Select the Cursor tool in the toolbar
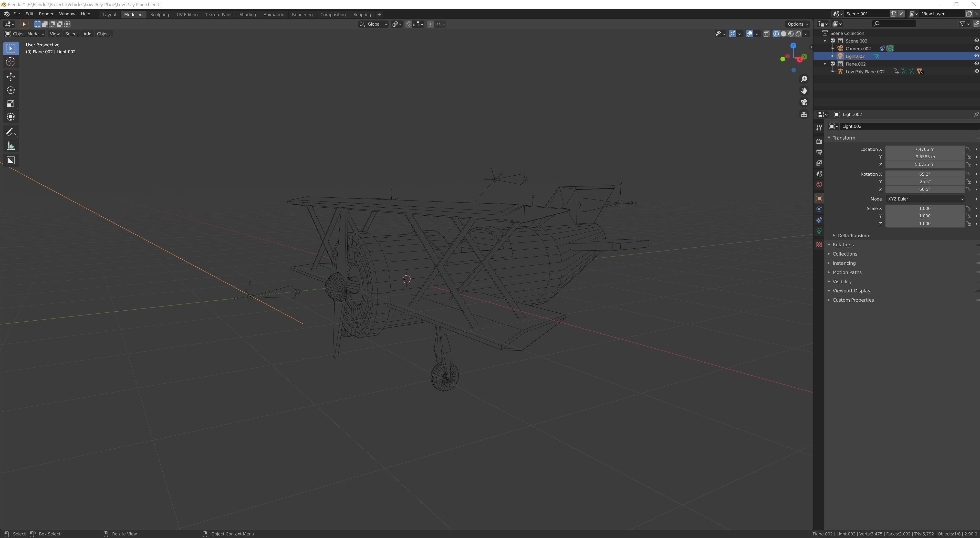Image resolution: width=980 pixels, height=538 pixels. tap(11, 62)
